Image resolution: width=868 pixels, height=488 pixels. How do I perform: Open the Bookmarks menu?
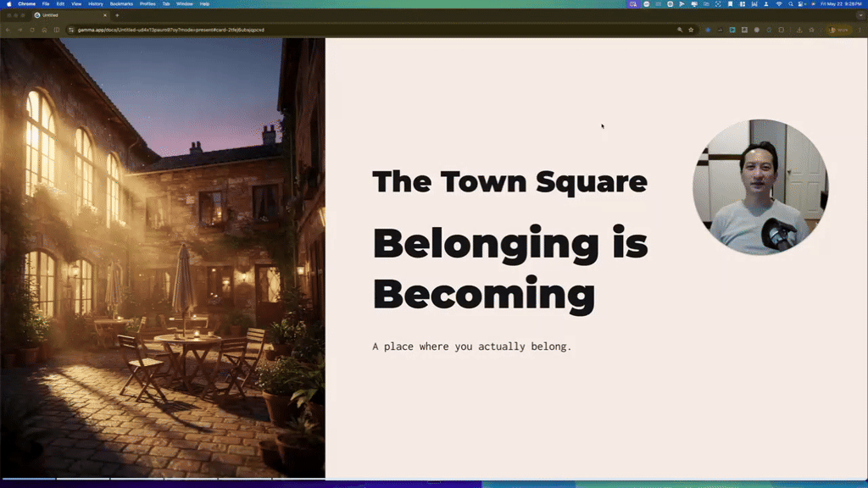click(x=121, y=4)
